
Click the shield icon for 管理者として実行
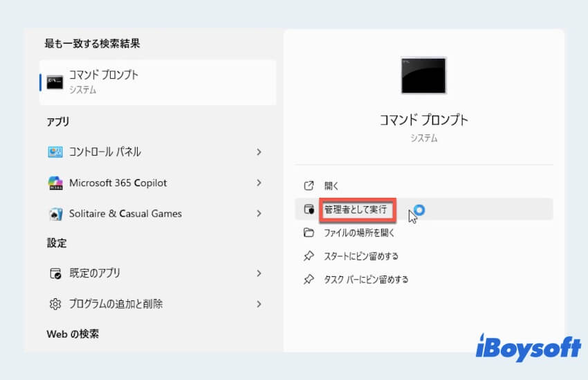click(309, 209)
